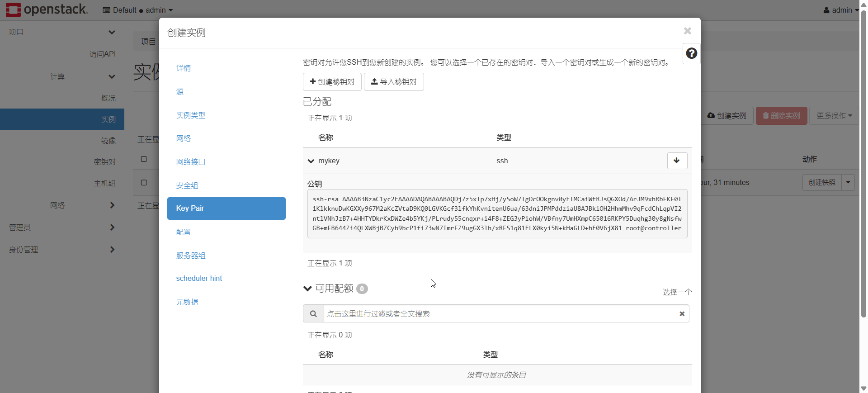The image size is (868, 393).
Task: Toggle the instance row checkbox
Action: pyautogui.click(x=144, y=183)
